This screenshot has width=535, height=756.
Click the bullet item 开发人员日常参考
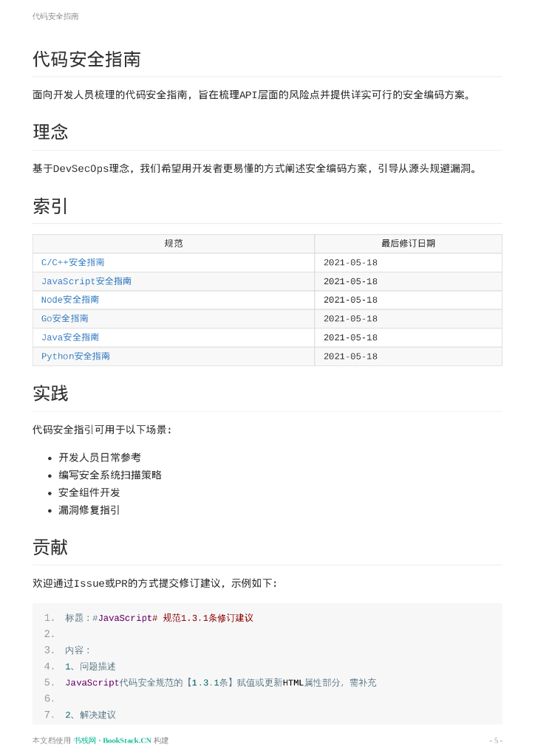[x=99, y=458]
